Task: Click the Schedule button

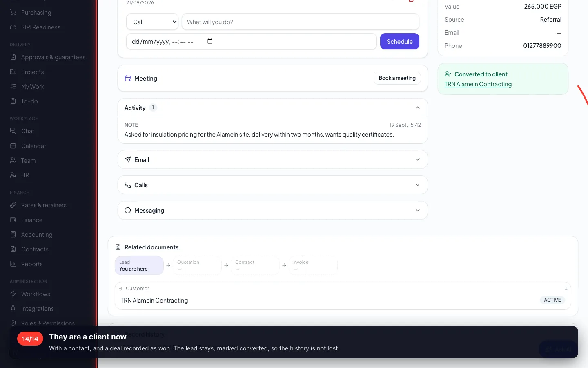Action: click(400, 41)
